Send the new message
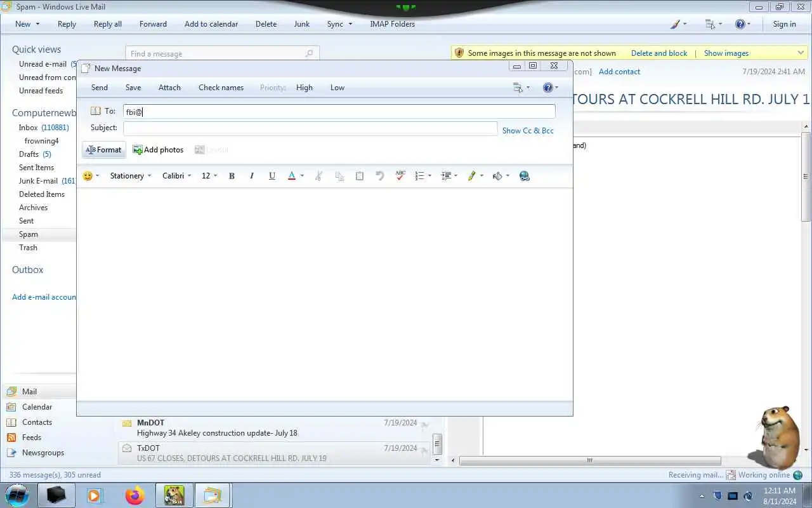This screenshot has width=812, height=508. 100,88
